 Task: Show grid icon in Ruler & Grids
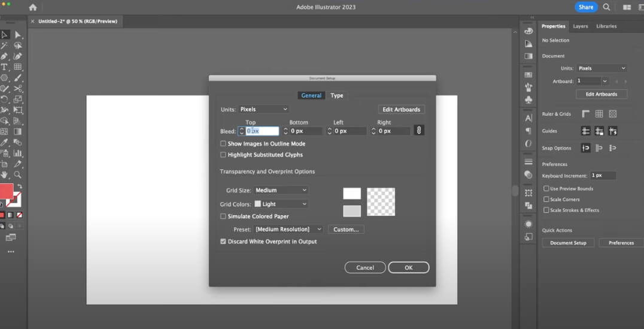pyautogui.click(x=599, y=114)
